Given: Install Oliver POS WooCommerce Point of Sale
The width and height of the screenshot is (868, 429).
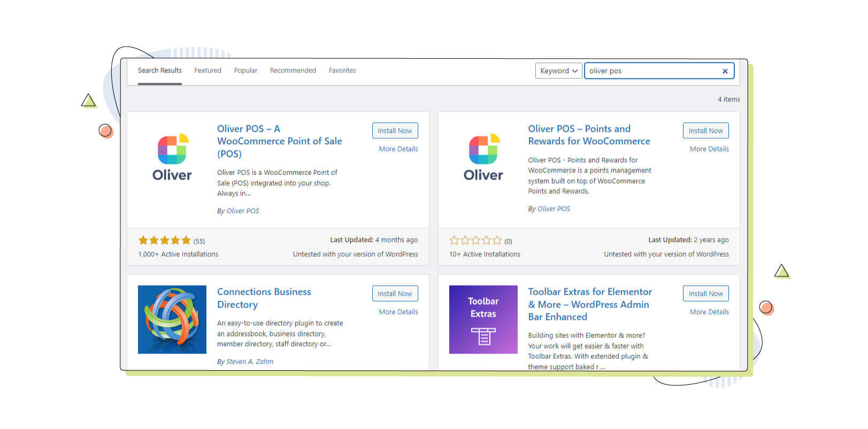Looking at the screenshot, I should (395, 130).
